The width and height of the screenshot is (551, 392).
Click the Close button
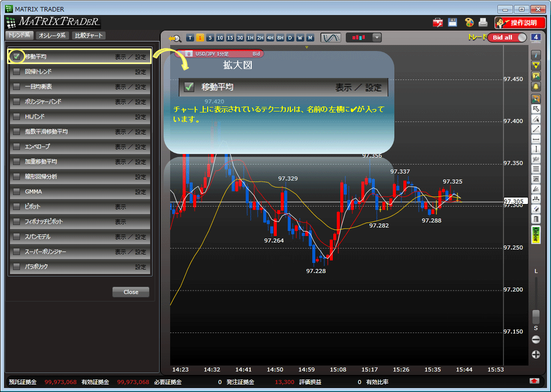[x=131, y=292]
